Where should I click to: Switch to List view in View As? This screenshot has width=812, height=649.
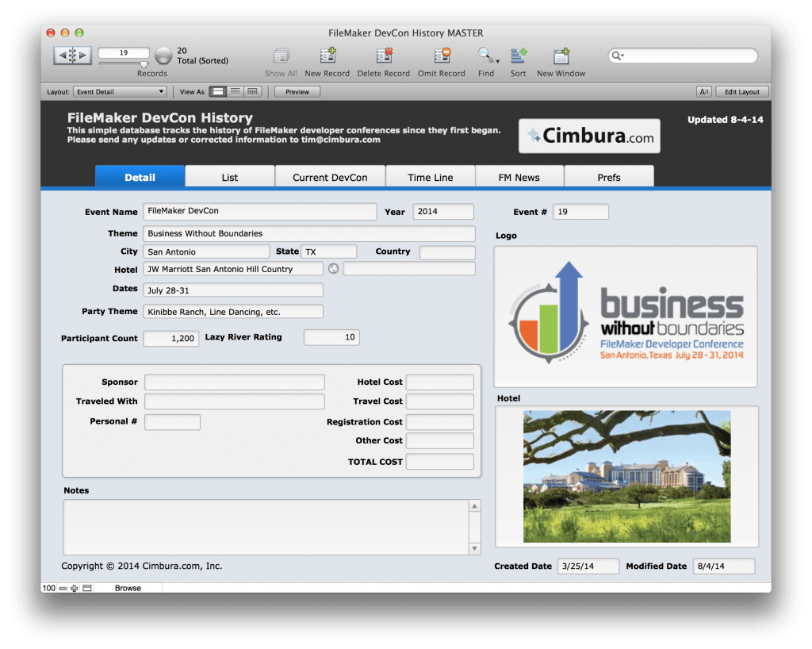pyautogui.click(x=236, y=92)
